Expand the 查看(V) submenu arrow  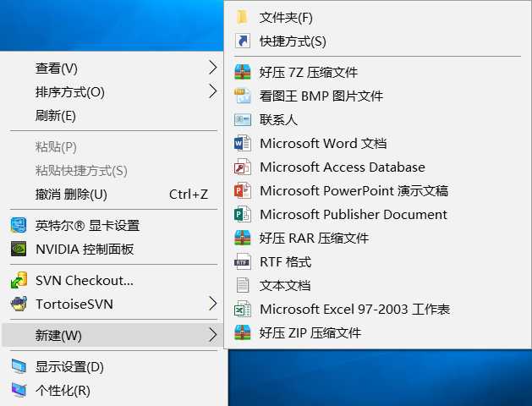tap(212, 68)
